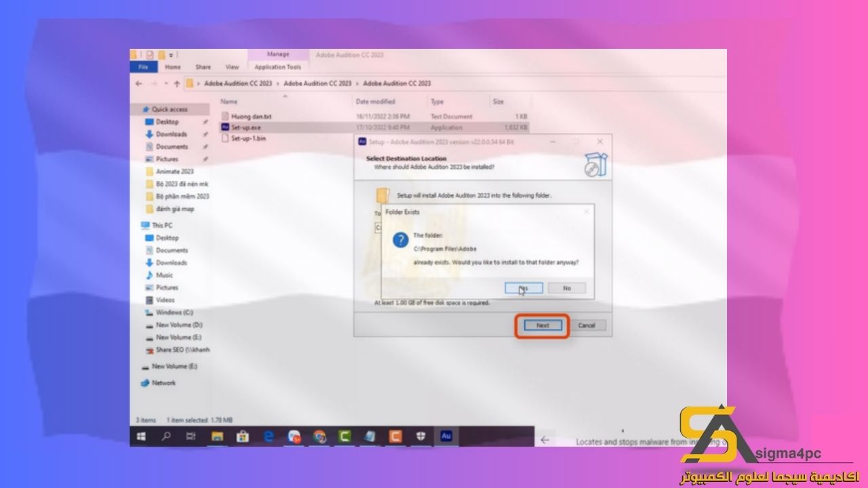Viewport: 868px width, 488px height.
Task: Click the Text Document type cell
Action: pyautogui.click(x=451, y=117)
